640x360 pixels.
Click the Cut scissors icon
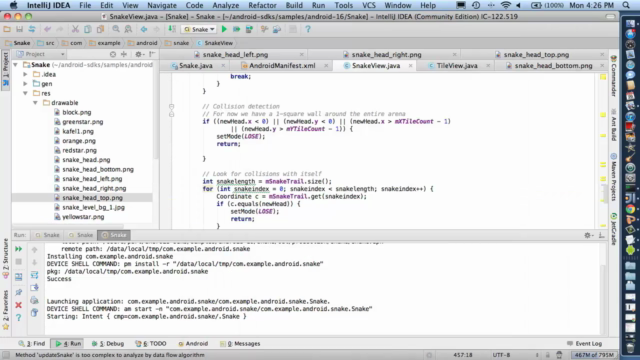click(x=75, y=29)
